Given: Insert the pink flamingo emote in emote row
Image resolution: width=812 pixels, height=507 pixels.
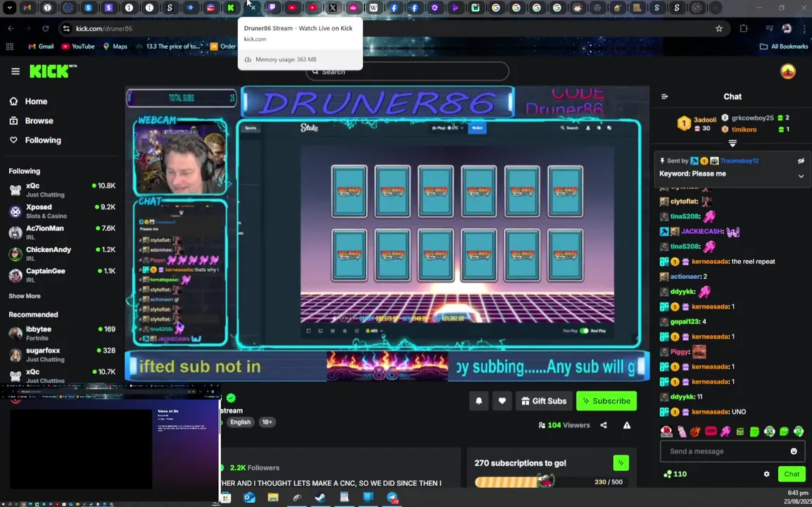Looking at the screenshot, I should [725, 432].
